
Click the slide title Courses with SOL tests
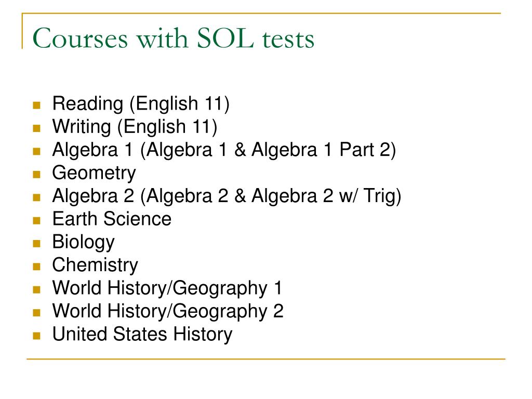click(174, 38)
